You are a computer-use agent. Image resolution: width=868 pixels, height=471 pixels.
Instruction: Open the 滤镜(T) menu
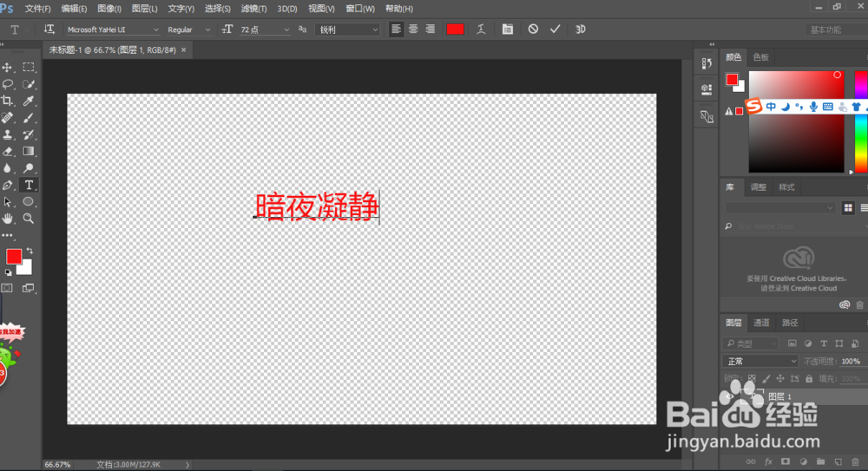[253, 9]
